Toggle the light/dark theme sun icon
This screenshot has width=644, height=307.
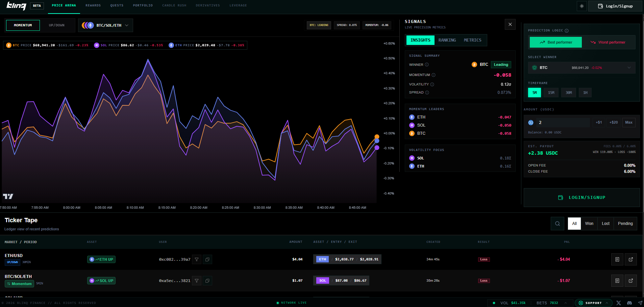pyautogui.click(x=581, y=6)
